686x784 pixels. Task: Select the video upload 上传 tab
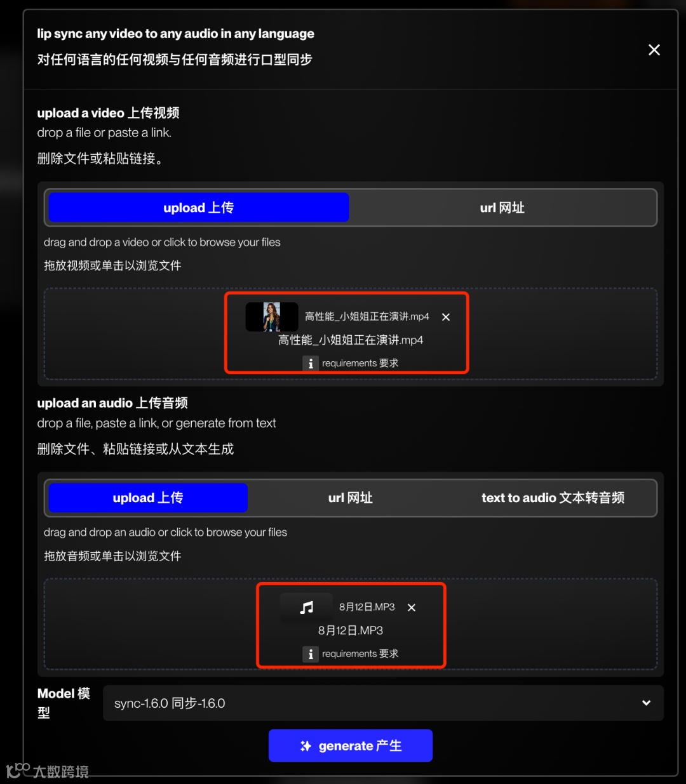point(199,208)
